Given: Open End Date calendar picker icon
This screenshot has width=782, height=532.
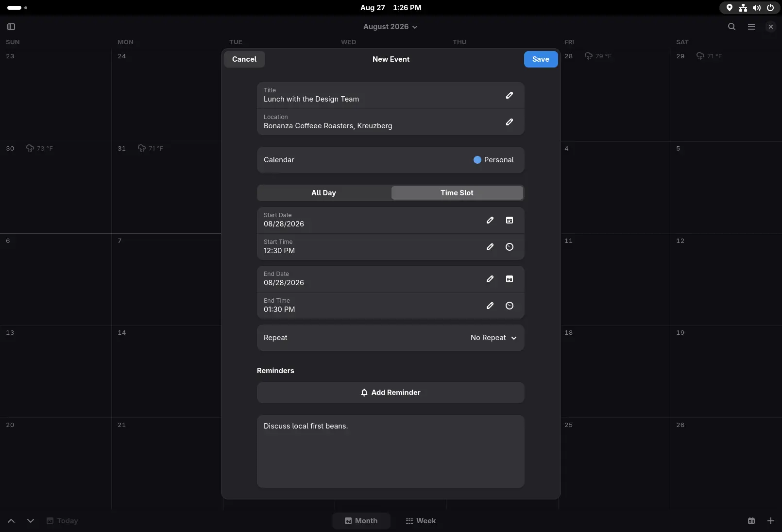Looking at the screenshot, I should point(509,279).
